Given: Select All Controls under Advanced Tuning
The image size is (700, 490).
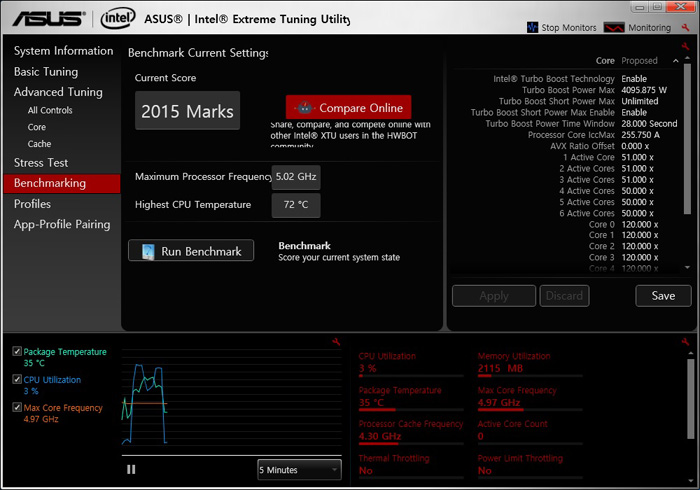Looking at the screenshot, I should pyautogui.click(x=50, y=110).
